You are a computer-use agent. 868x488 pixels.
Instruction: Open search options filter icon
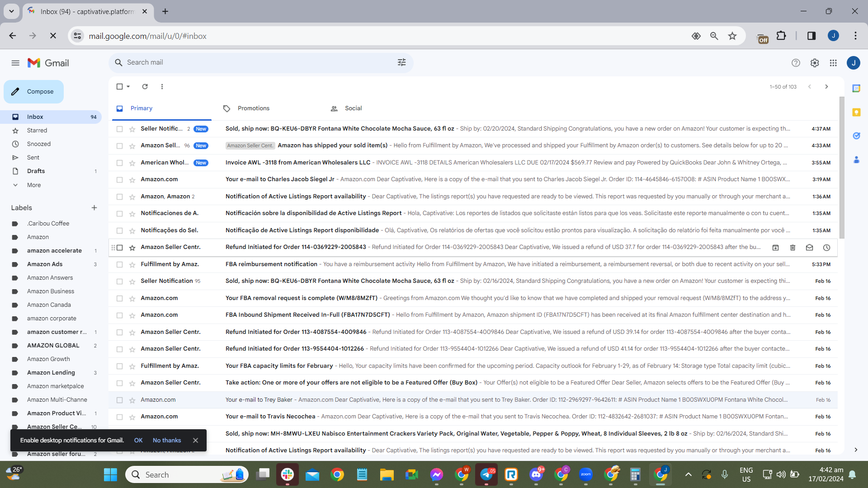[401, 62]
